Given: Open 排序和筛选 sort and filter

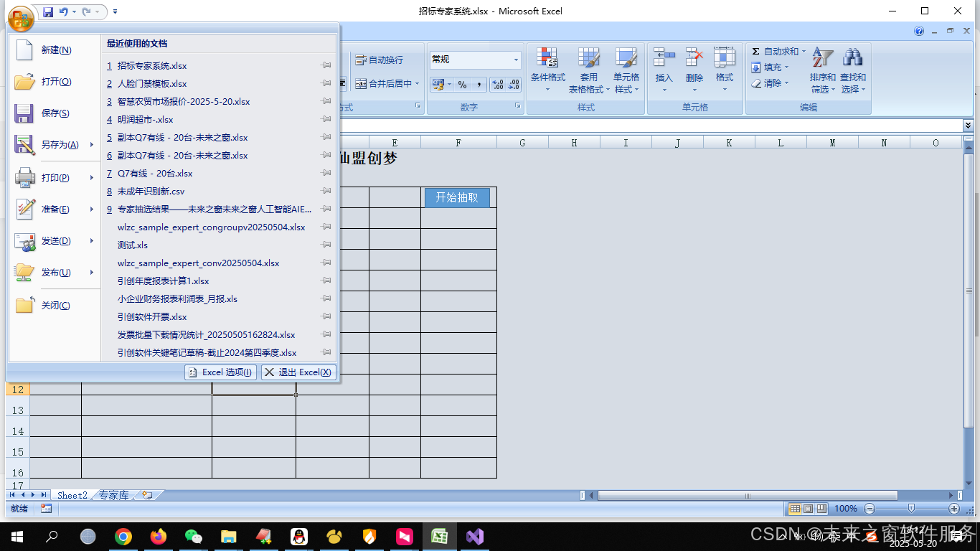Looking at the screenshot, I should 823,70.
